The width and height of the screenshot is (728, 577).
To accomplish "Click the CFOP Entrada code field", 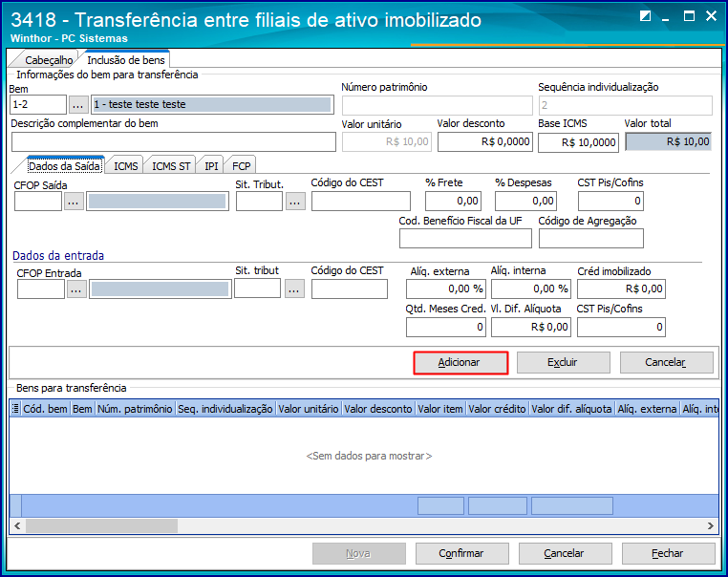I will point(41,289).
